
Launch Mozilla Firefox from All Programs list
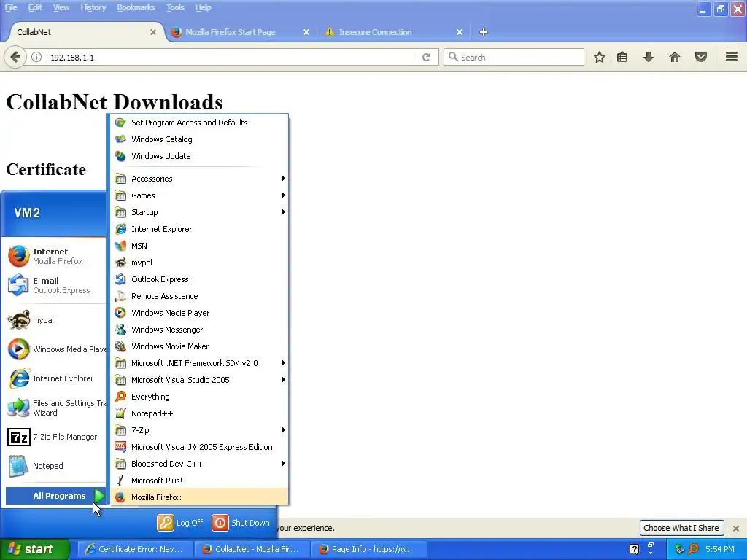tap(199, 497)
